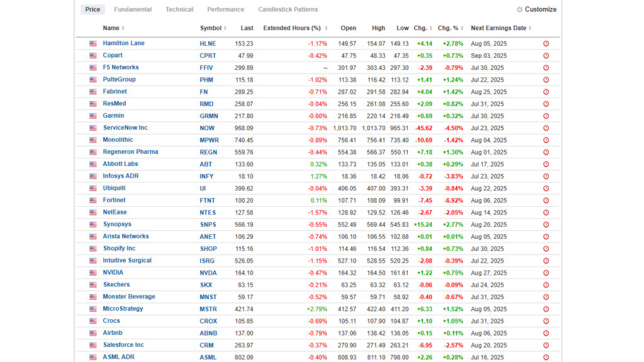
Task: Open the Regeneron Pharma link
Action: click(x=130, y=152)
